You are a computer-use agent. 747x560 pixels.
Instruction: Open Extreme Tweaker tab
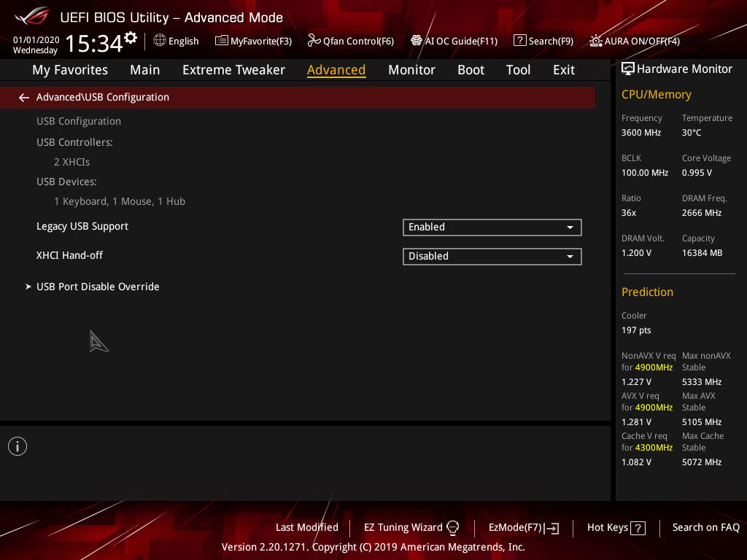click(233, 70)
